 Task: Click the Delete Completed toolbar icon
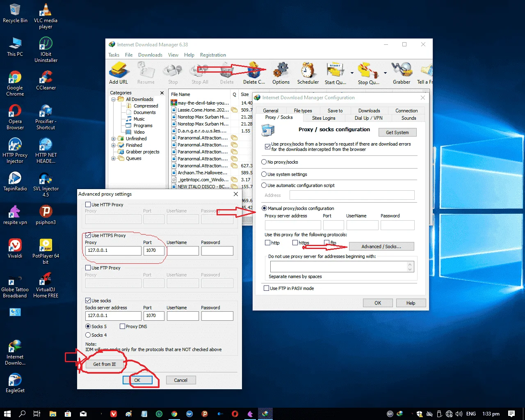254,73
